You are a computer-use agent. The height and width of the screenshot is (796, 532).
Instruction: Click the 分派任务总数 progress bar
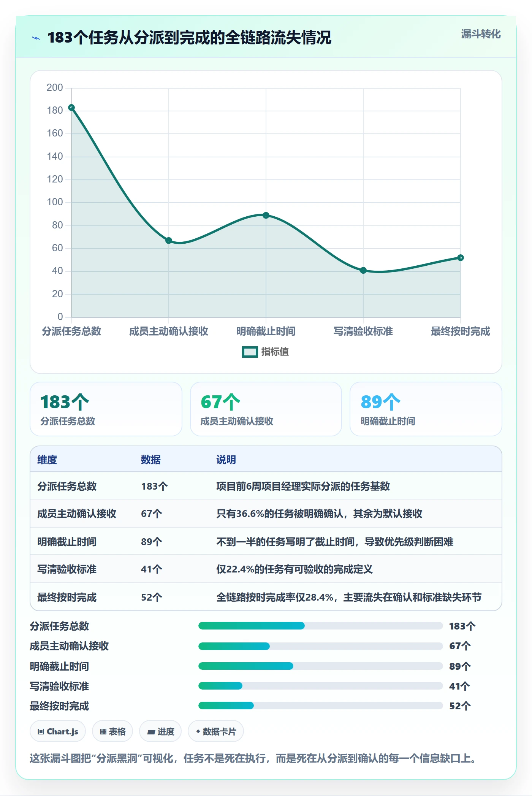point(321,626)
